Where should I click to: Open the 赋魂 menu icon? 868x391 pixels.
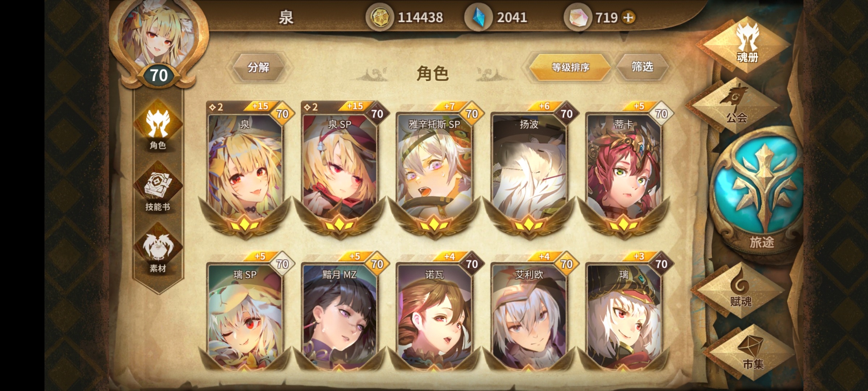740,290
